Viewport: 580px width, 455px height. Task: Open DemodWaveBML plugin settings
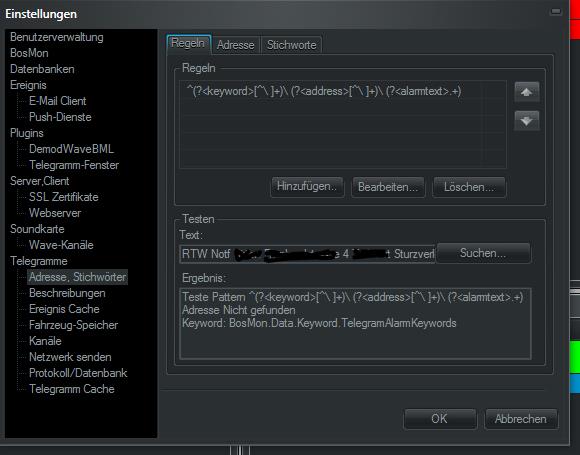71,149
